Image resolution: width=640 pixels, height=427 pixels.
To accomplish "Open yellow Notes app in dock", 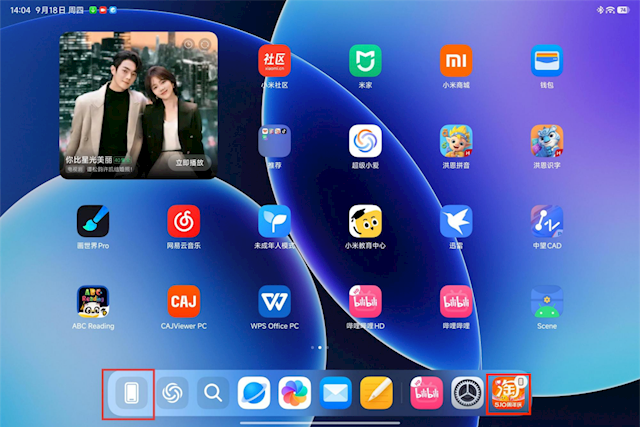I will point(376,393).
